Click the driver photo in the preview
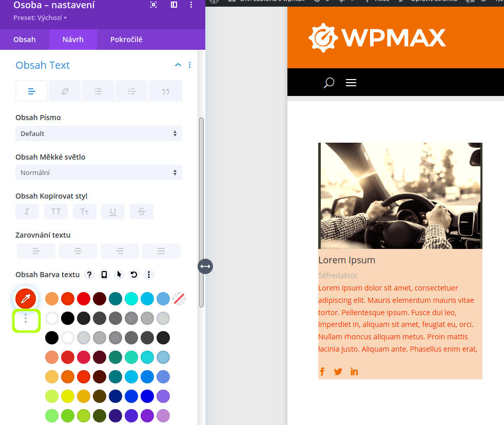The width and height of the screenshot is (504, 425). click(x=400, y=196)
